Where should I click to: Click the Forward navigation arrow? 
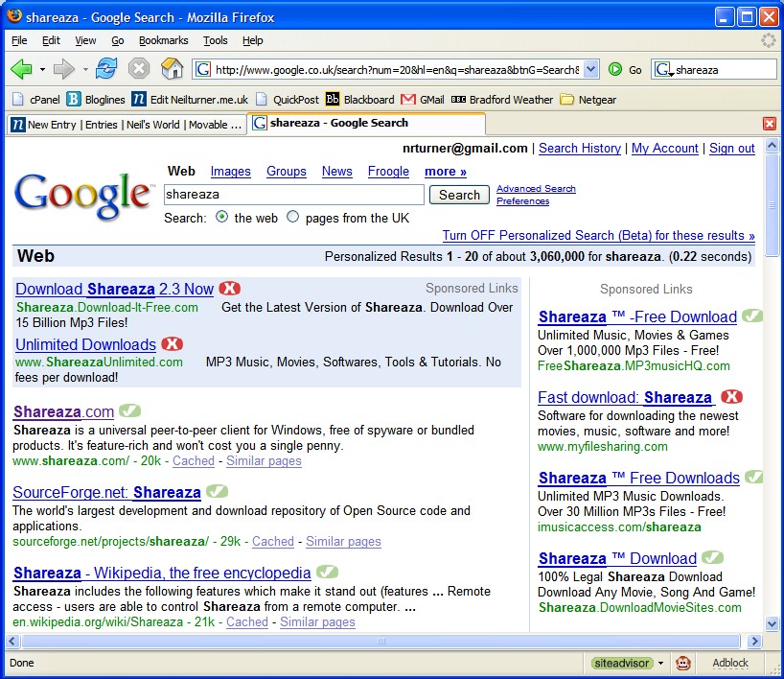click(63, 69)
